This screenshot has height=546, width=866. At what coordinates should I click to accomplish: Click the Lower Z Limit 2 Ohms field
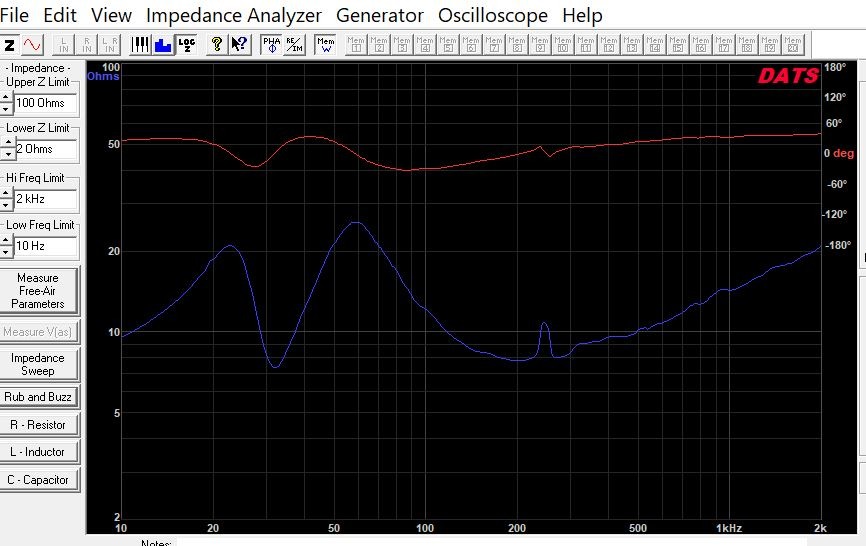[45, 149]
